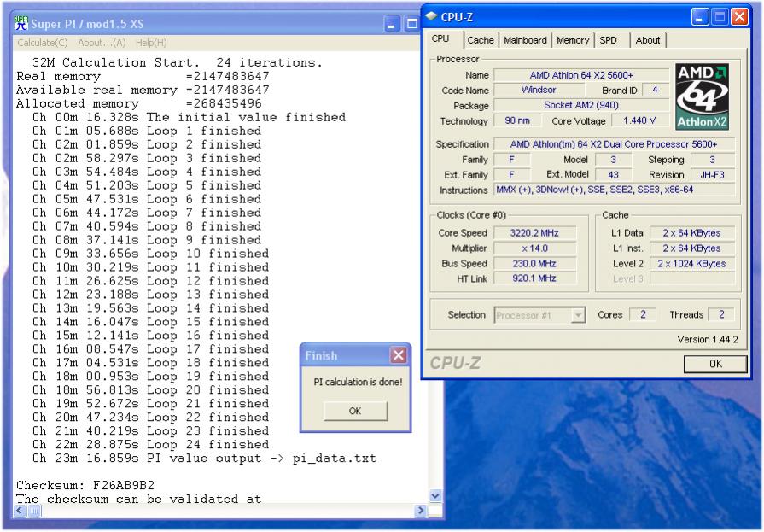Viewport: 764px width, 532px height.
Task: Click the horizontal scrollbar left arrow in Super PI
Action: point(20,511)
